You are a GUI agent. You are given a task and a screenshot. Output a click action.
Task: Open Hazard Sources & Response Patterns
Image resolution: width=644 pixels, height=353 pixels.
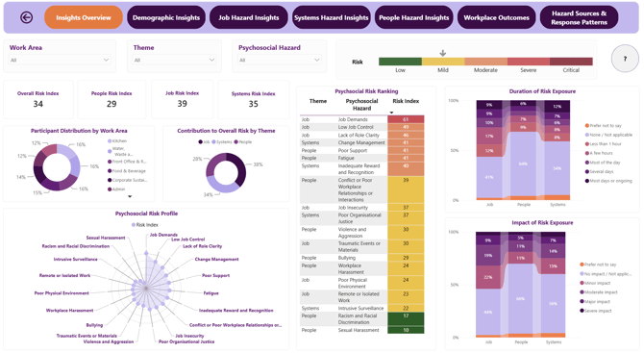coord(579,17)
